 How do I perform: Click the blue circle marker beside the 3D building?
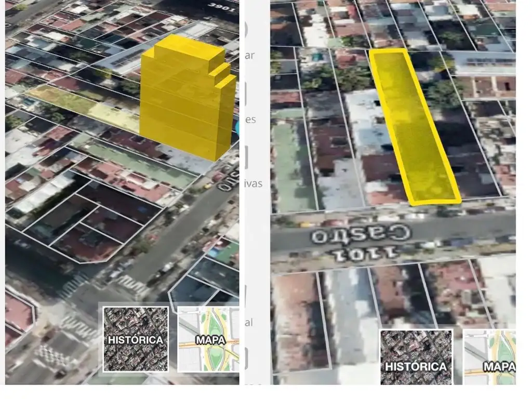point(237,128)
